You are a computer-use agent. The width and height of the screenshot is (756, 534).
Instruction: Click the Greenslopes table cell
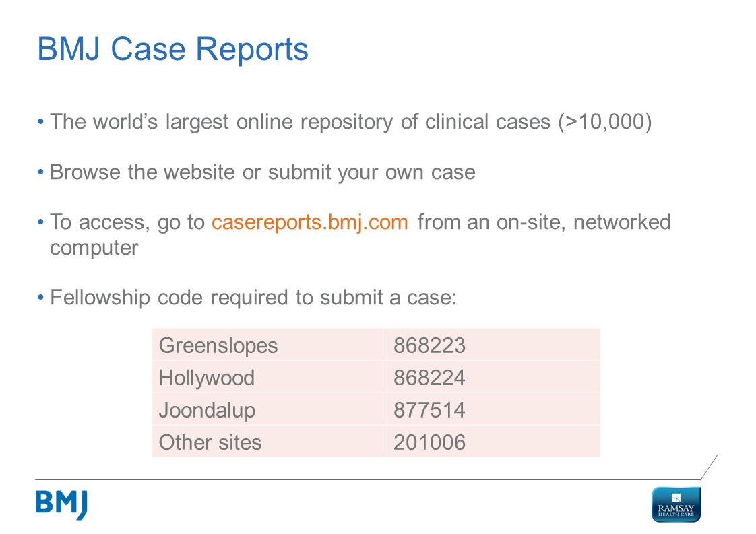click(x=269, y=345)
